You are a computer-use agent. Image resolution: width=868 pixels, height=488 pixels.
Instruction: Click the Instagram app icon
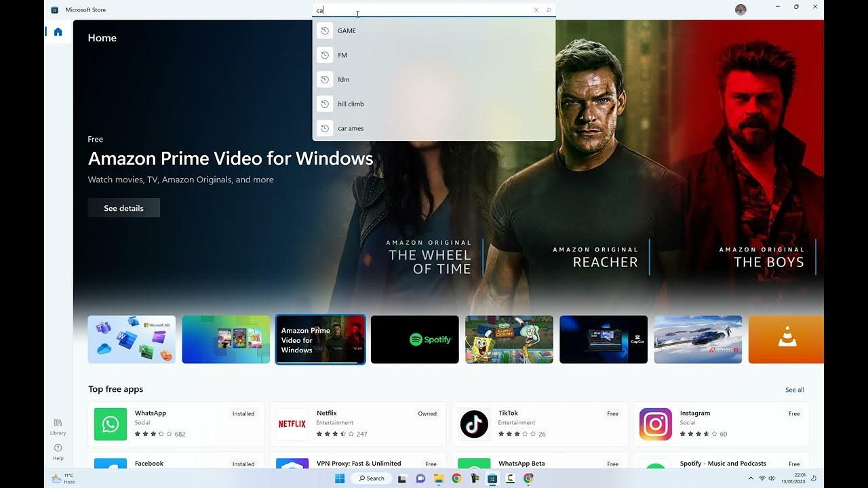[656, 424]
